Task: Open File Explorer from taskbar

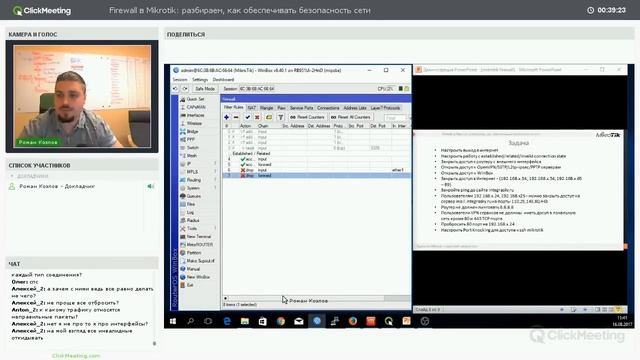Action: (244, 321)
